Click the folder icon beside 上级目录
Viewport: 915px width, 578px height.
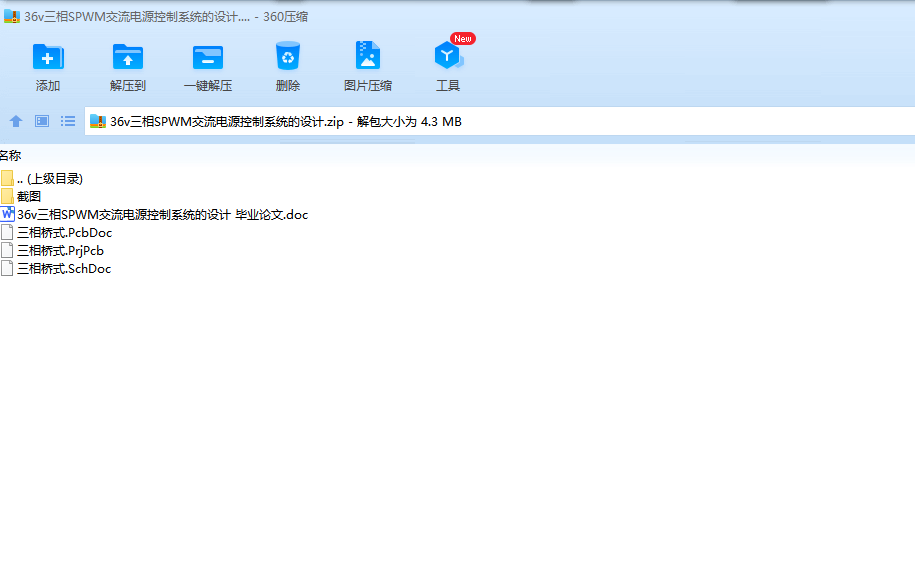pos(7,178)
